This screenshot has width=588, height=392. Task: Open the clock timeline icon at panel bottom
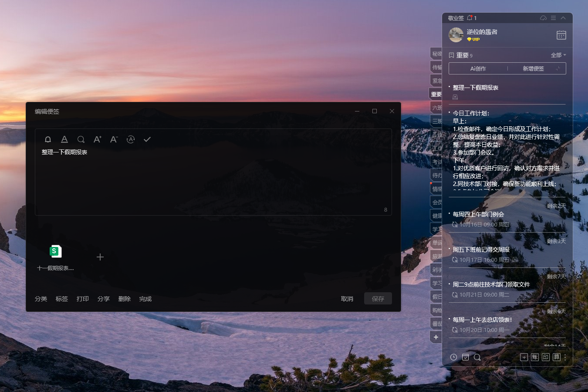tap(453, 357)
